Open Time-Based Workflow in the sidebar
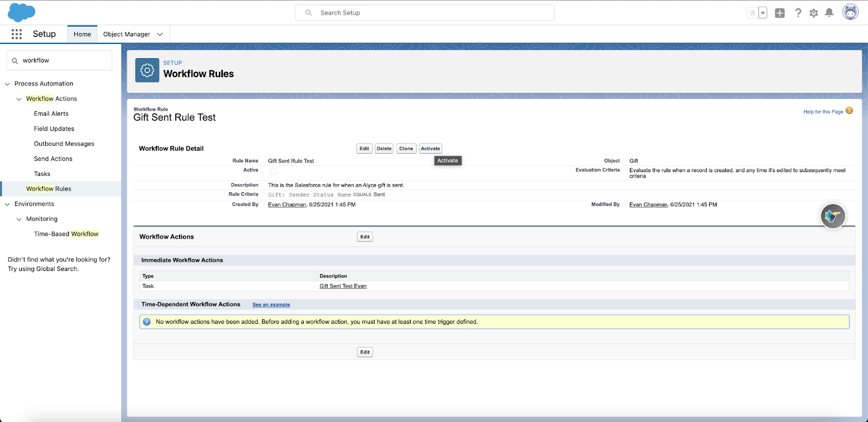 tap(66, 234)
